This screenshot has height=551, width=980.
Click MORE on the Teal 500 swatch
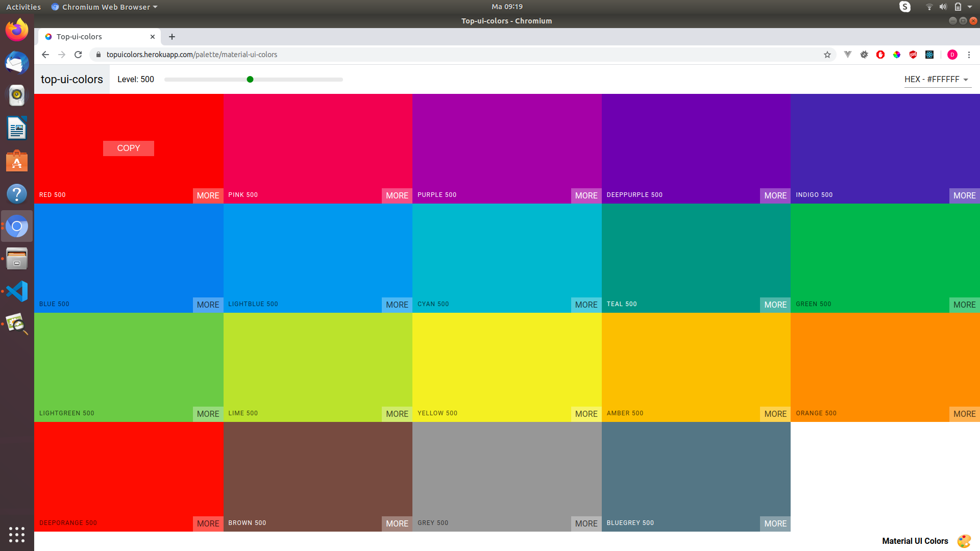point(775,305)
